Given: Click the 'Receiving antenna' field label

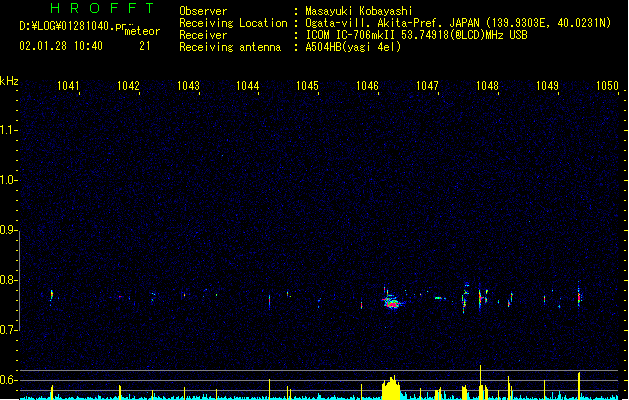Looking at the screenshot, I should (x=230, y=47).
